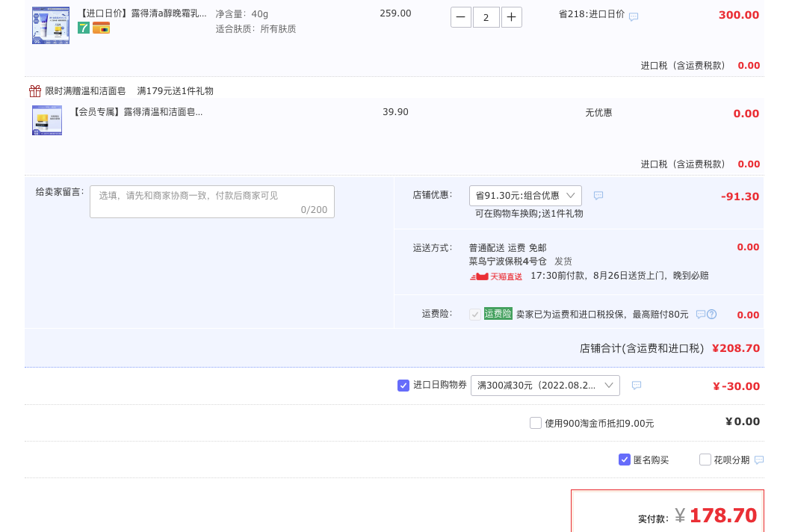Click the 限时满赠温和洁面皂 promotion title
This screenshot has width=786, height=532.
point(85,90)
